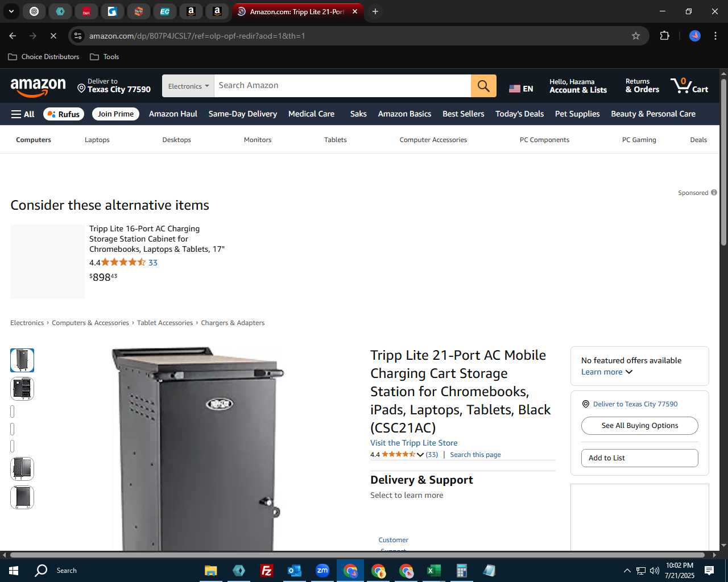Screen dimensions: 728x582
Task: Open the Tools bookmark folder
Action: pyautogui.click(x=105, y=57)
